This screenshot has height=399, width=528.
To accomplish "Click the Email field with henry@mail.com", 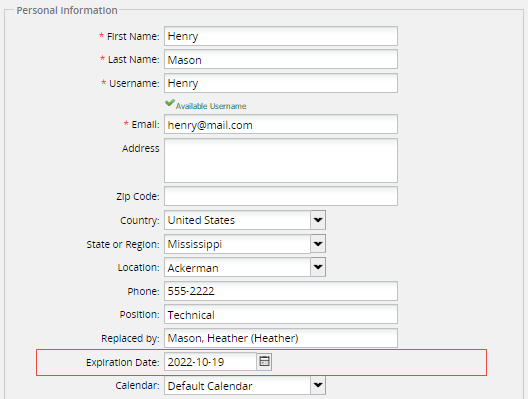I will 281,124.
